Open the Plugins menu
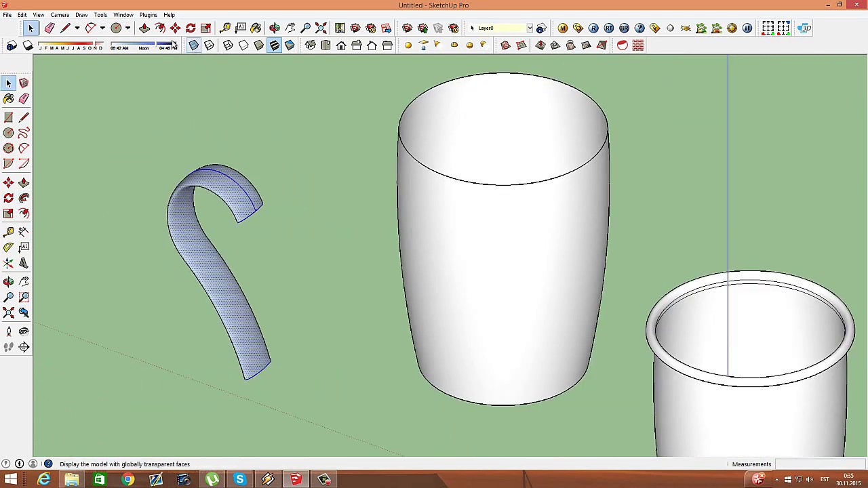The width and height of the screenshot is (868, 488). [148, 15]
